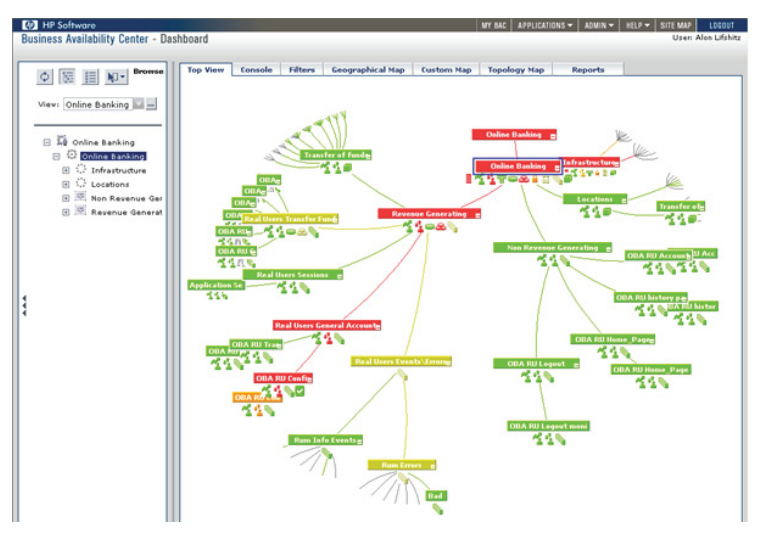765x534 pixels.
Task: Switch to the Console tab
Action: coord(257,70)
